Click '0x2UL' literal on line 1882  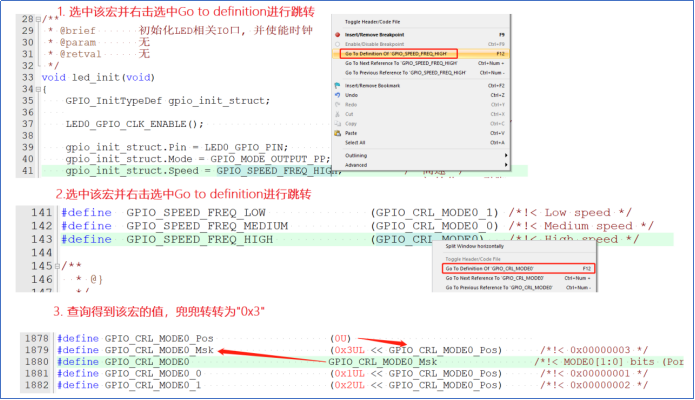(350, 385)
